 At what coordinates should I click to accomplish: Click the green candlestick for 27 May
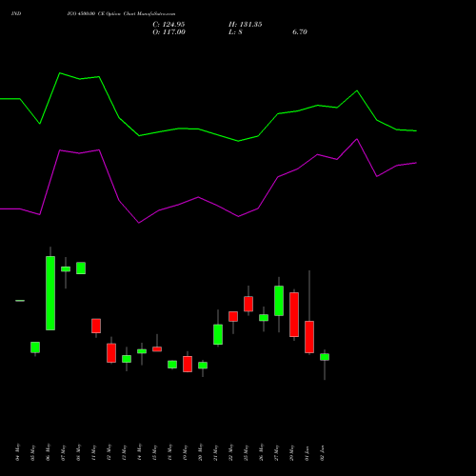279,301
